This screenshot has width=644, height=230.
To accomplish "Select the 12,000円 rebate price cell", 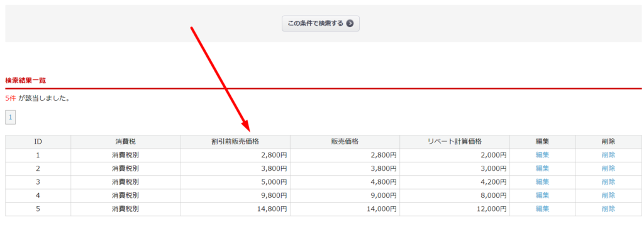I will [x=455, y=209].
